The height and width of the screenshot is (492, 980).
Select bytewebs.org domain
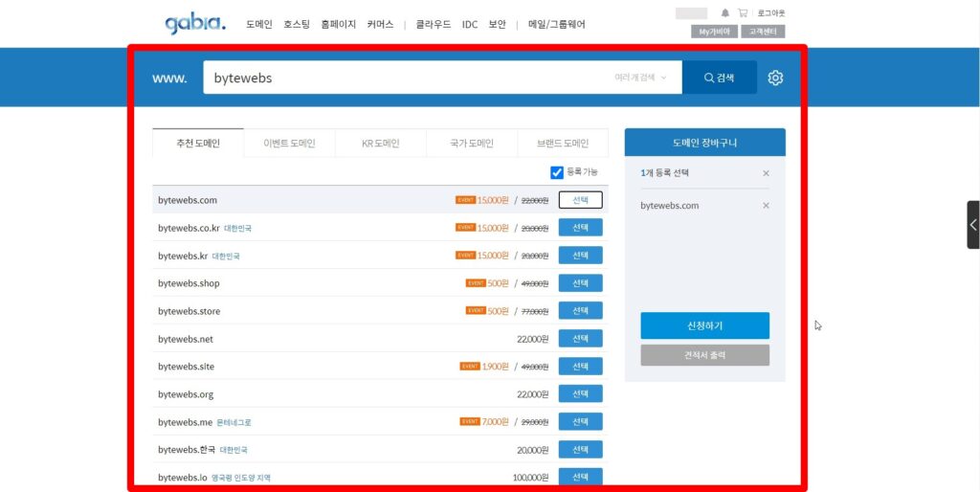click(581, 393)
